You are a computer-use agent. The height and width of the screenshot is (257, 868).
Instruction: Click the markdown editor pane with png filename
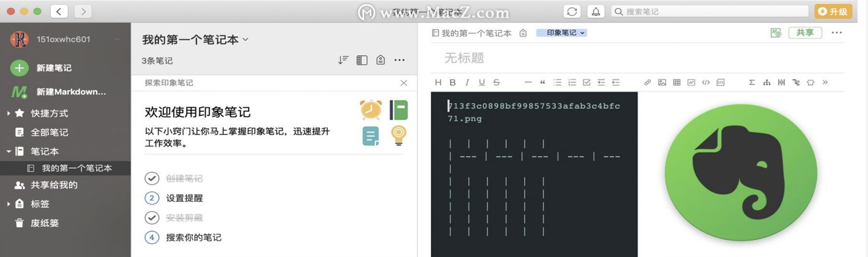point(534,174)
